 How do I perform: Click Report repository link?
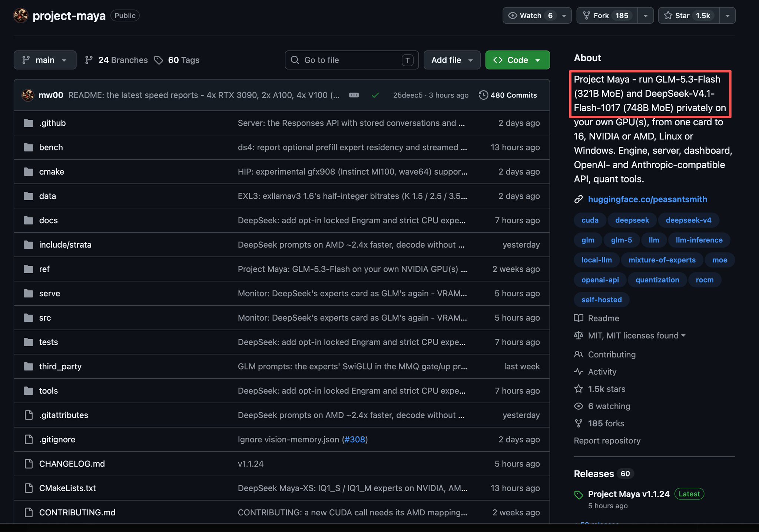click(x=607, y=440)
